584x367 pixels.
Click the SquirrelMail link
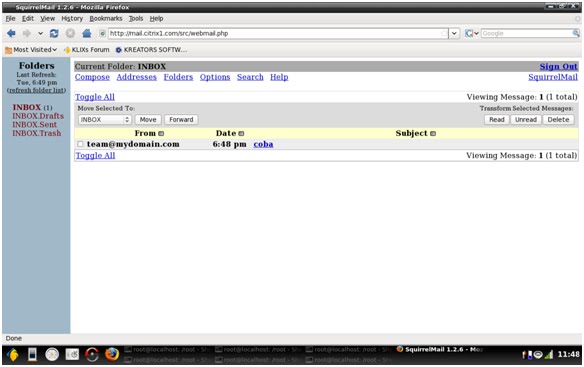(553, 77)
